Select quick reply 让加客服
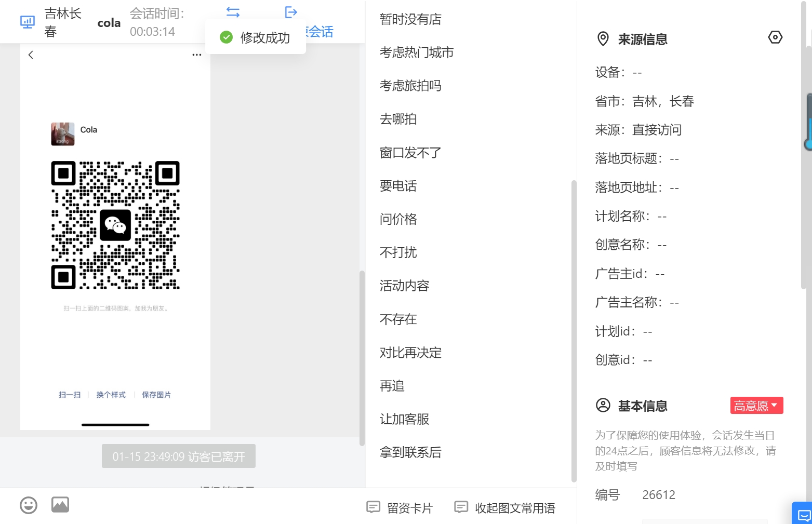 pos(404,419)
